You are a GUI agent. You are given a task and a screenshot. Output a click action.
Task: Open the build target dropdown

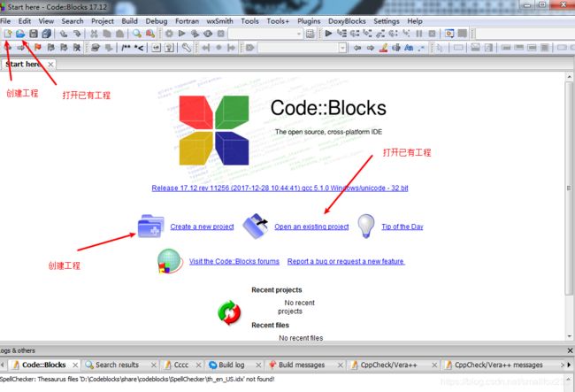tap(299, 34)
